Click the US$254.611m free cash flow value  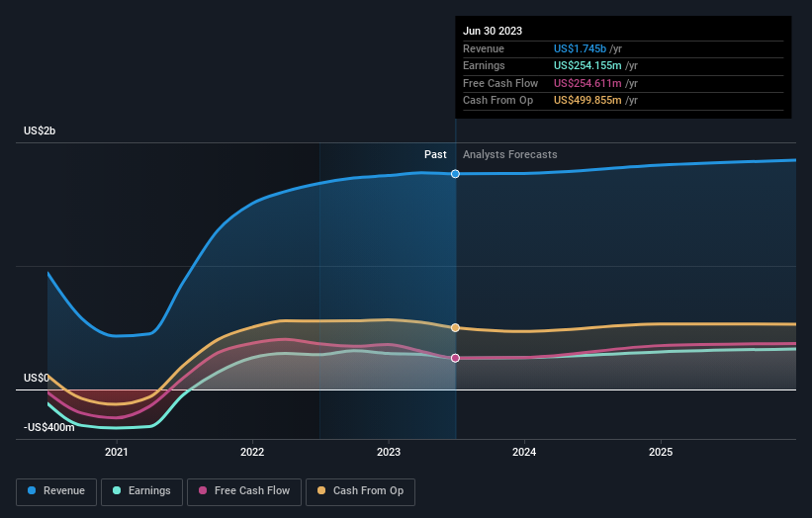click(x=587, y=83)
